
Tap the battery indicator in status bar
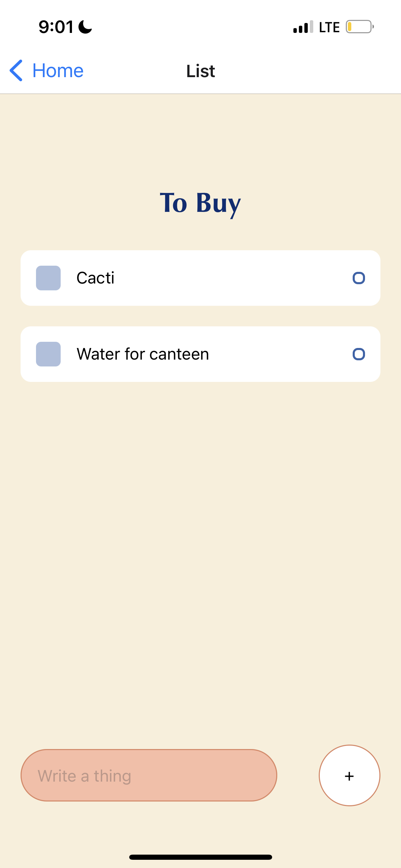pyautogui.click(x=360, y=27)
